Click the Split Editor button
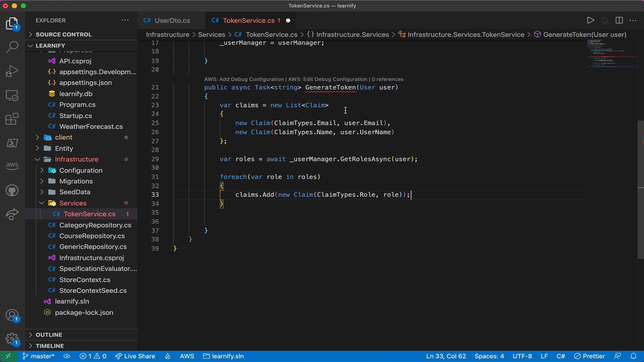The width and height of the screenshot is (644, 362). coord(619,20)
